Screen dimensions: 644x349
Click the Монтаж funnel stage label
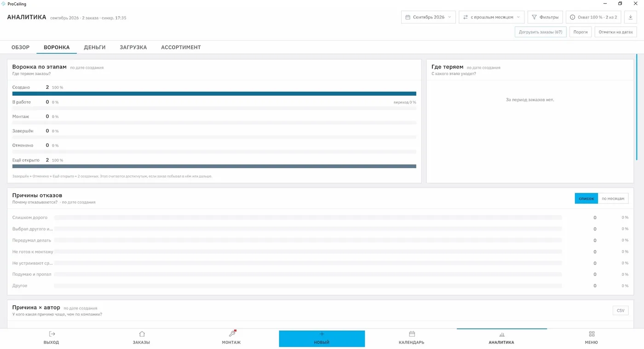20,116
